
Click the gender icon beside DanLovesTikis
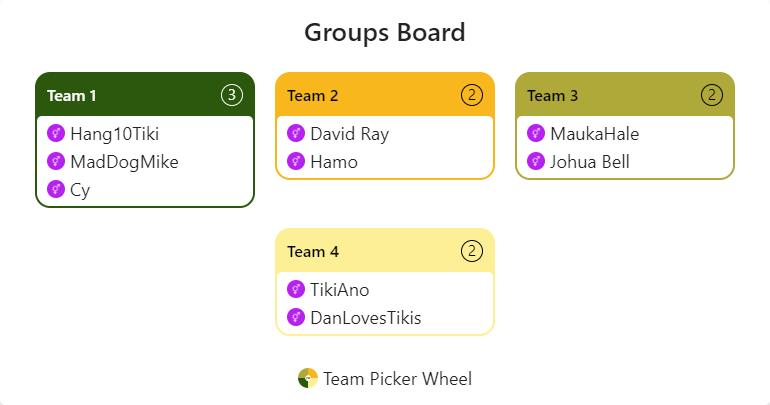click(x=296, y=317)
